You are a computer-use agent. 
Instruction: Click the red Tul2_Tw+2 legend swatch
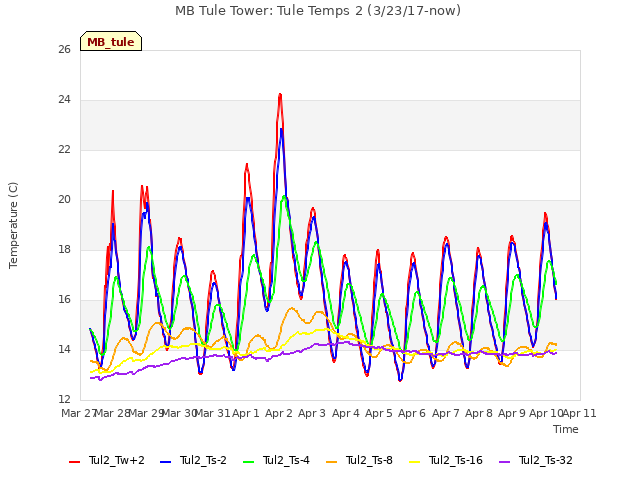coord(75,462)
